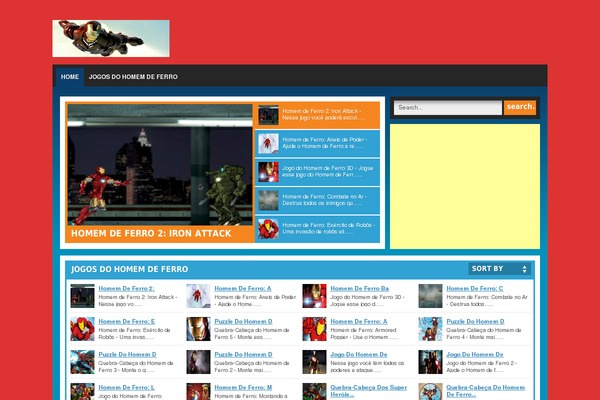
Task: Open the Quebra-Cabeça Dos Super Heróis link
Action: 368,391
